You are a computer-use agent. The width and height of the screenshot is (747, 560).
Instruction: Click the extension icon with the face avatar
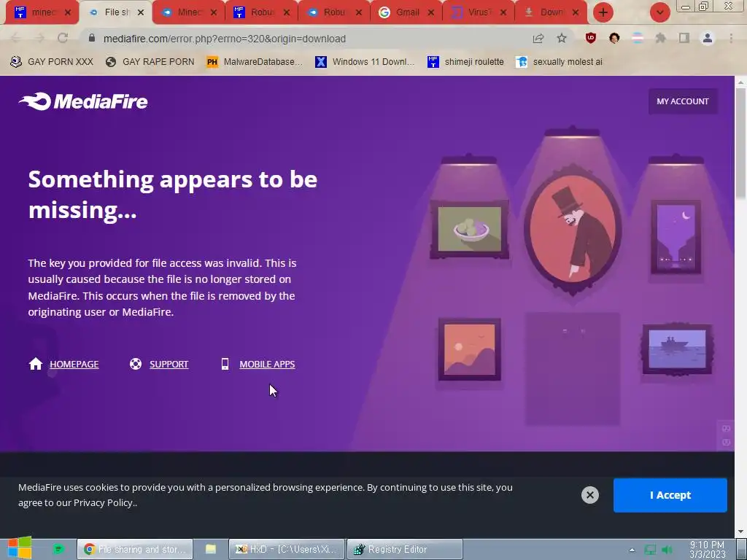(x=614, y=38)
